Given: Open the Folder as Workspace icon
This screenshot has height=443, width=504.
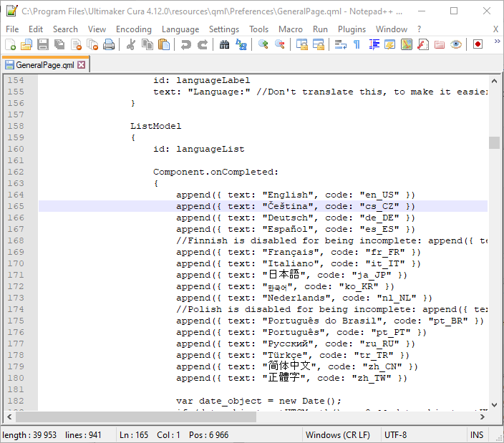Looking at the screenshot, I should coord(440,44).
